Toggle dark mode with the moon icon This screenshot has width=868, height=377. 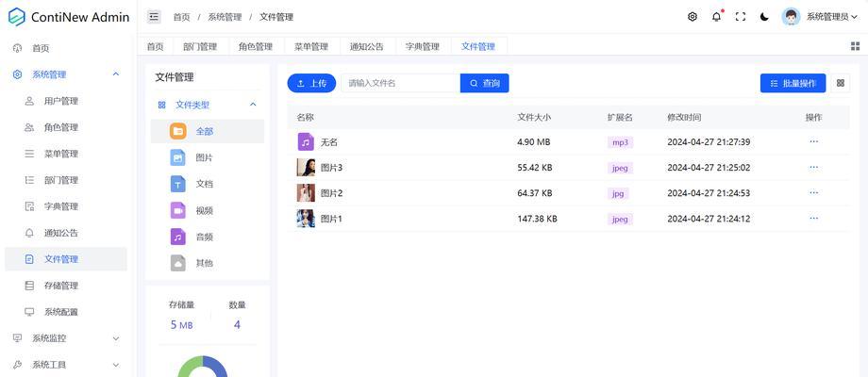pyautogui.click(x=764, y=17)
